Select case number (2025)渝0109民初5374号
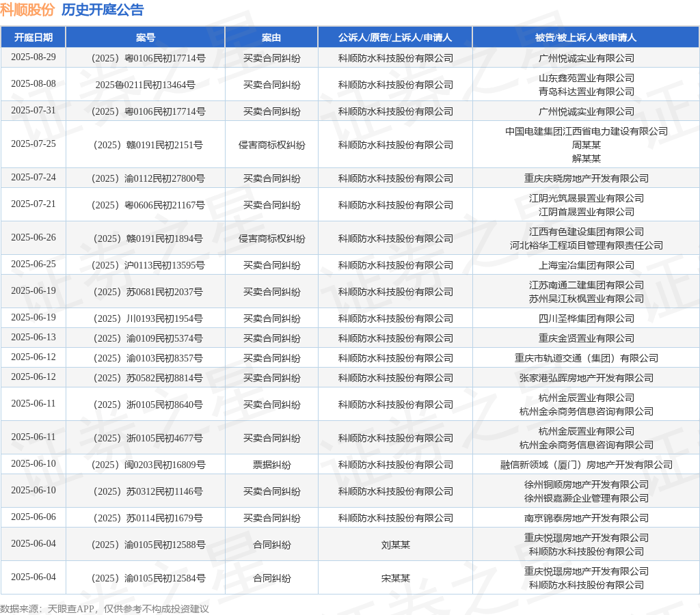700x615 pixels. point(148,338)
